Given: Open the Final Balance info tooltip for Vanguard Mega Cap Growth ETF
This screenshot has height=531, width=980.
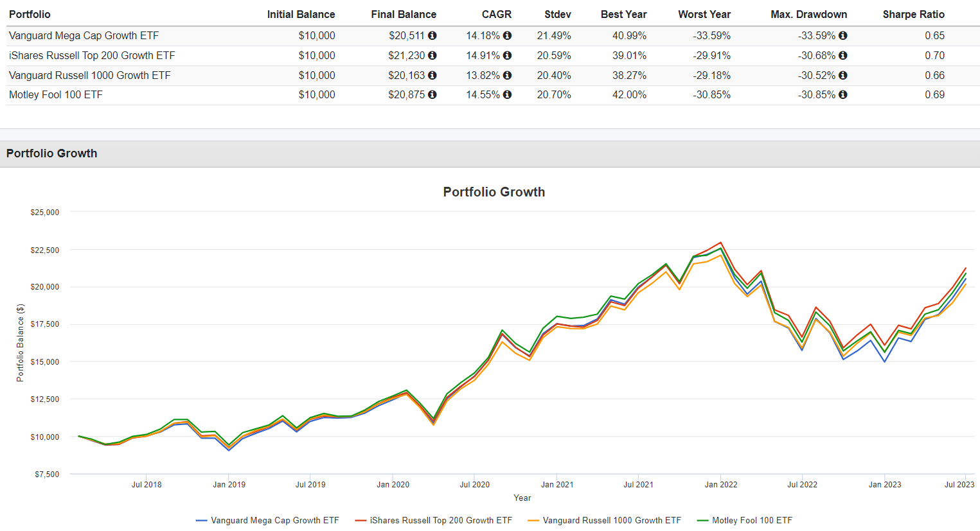Looking at the screenshot, I should [432, 36].
